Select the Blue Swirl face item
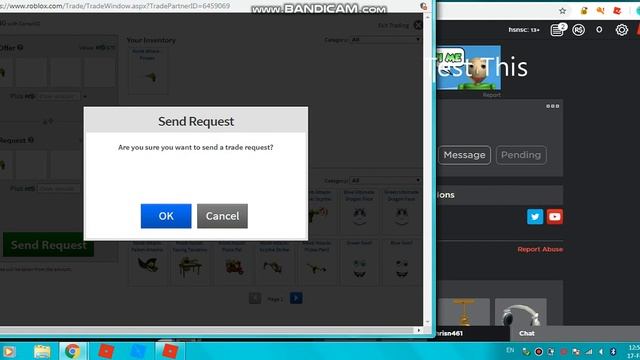Image resolution: width=640 pixels, height=360 pixels. click(x=402, y=263)
